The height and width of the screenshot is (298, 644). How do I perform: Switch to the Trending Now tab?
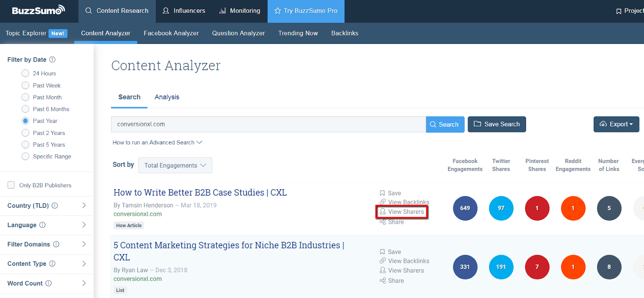[298, 33]
